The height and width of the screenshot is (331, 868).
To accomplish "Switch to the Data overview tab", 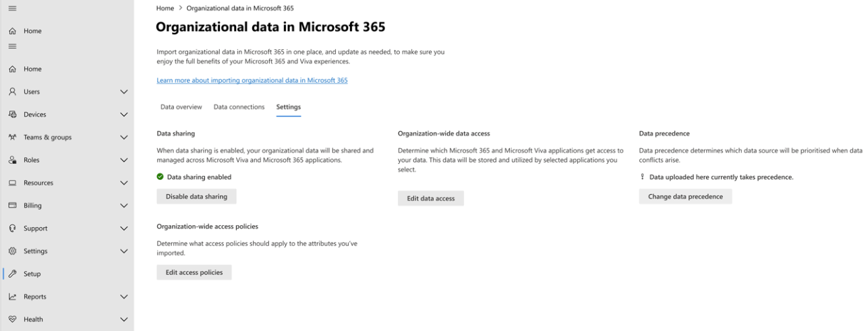I will tap(181, 107).
